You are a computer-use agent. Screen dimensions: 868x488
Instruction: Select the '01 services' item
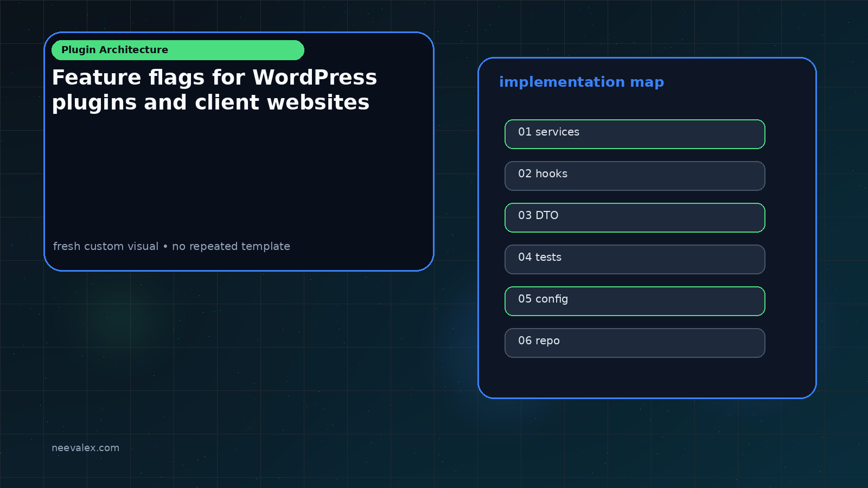[635, 134]
